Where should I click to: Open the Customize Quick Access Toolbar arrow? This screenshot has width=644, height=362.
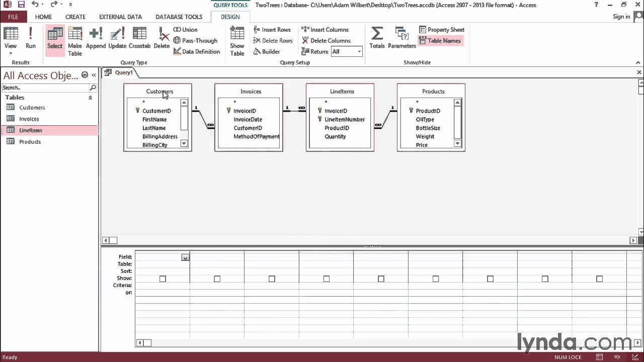click(x=70, y=5)
